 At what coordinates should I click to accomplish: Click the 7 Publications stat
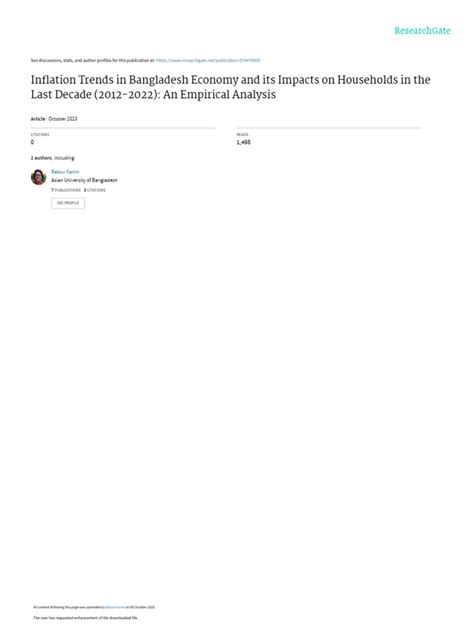coord(66,190)
